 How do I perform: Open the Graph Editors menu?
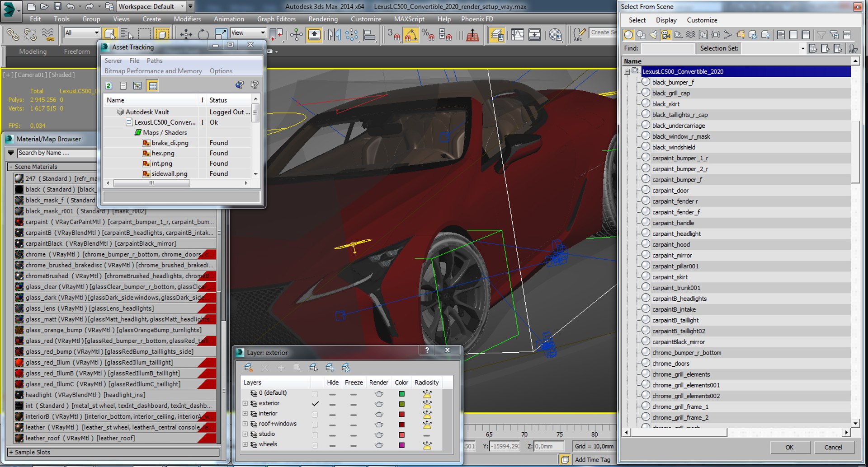276,19
